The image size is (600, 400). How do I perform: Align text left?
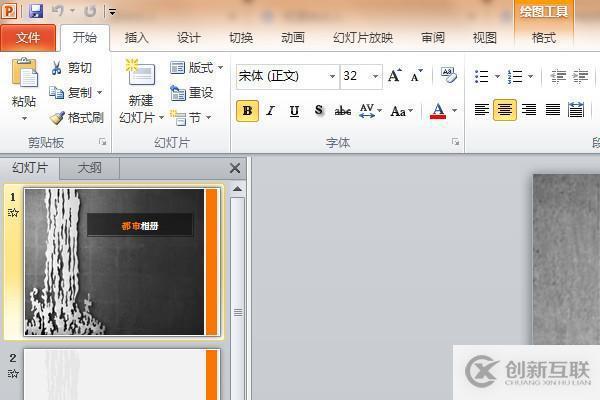coord(481,110)
